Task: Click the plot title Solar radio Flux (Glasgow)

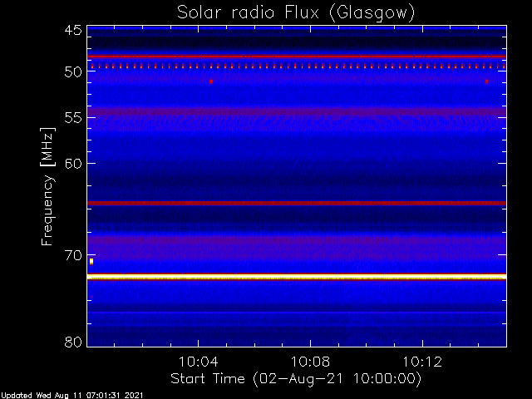Action: point(296,13)
